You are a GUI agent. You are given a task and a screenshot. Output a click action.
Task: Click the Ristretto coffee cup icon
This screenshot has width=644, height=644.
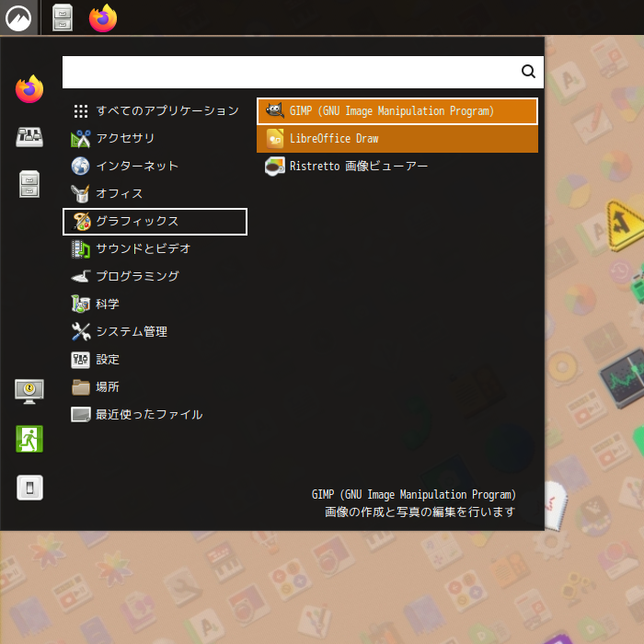click(x=275, y=166)
